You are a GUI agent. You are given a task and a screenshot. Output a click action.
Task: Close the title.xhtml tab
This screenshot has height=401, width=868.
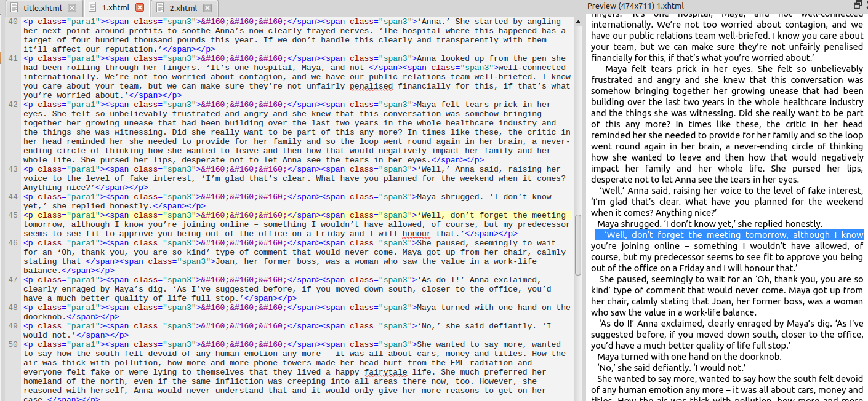pyautogui.click(x=73, y=8)
